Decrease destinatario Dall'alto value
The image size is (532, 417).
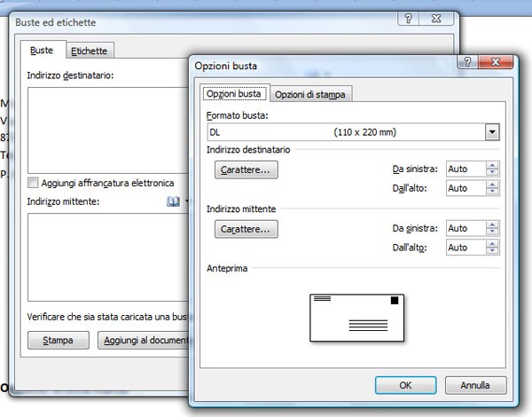pyautogui.click(x=492, y=192)
